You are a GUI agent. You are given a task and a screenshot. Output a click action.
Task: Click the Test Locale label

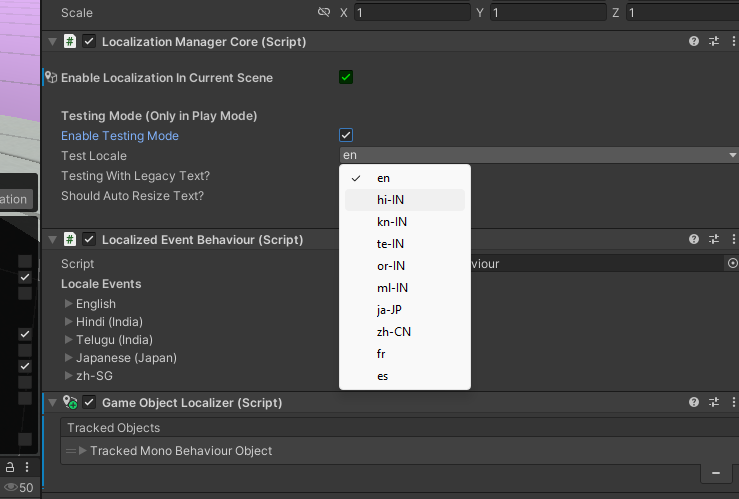(x=94, y=155)
